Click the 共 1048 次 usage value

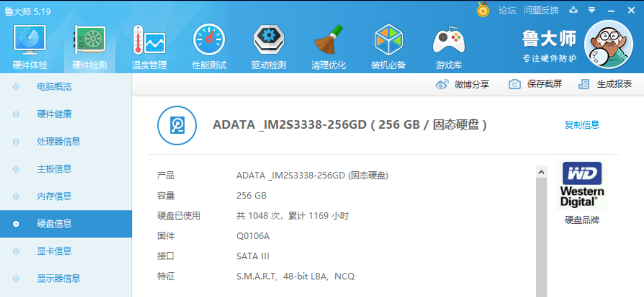[x=293, y=216]
